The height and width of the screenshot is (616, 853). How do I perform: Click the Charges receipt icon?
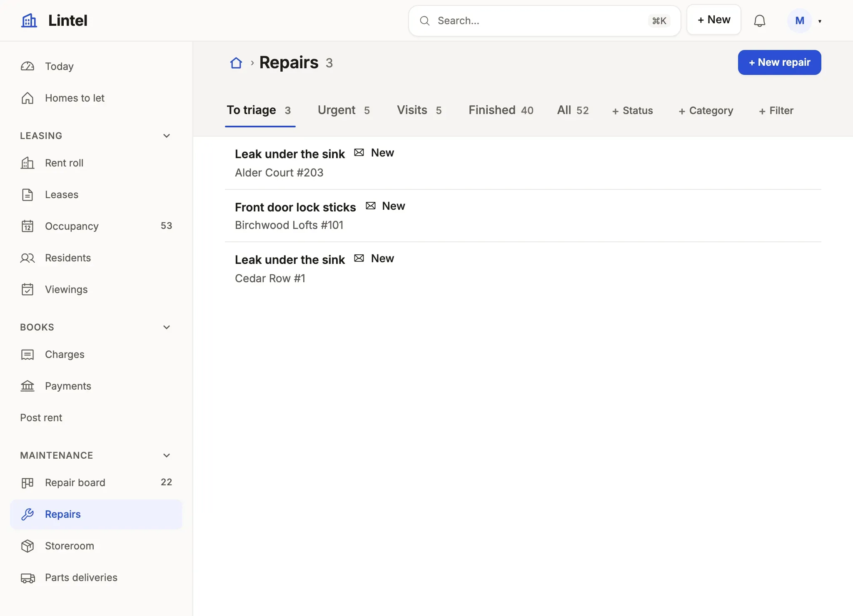point(27,354)
